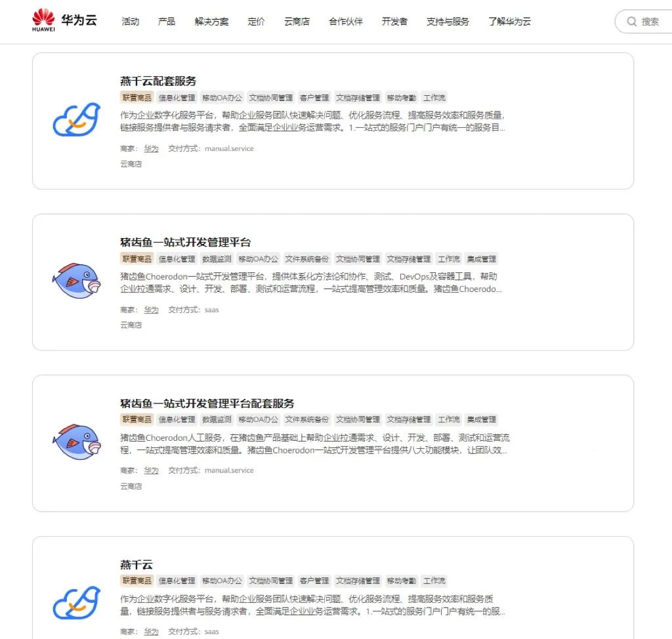Select 移动考勤 tag under 燕千云配套服务
The height and width of the screenshot is (639, 672).
click(x=401, y=98)
